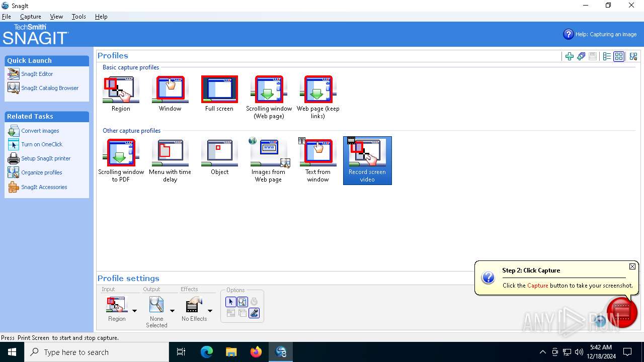Toggle the greyed-out timer option
Screen dimensions: 644x362
[x=254, y=302]
